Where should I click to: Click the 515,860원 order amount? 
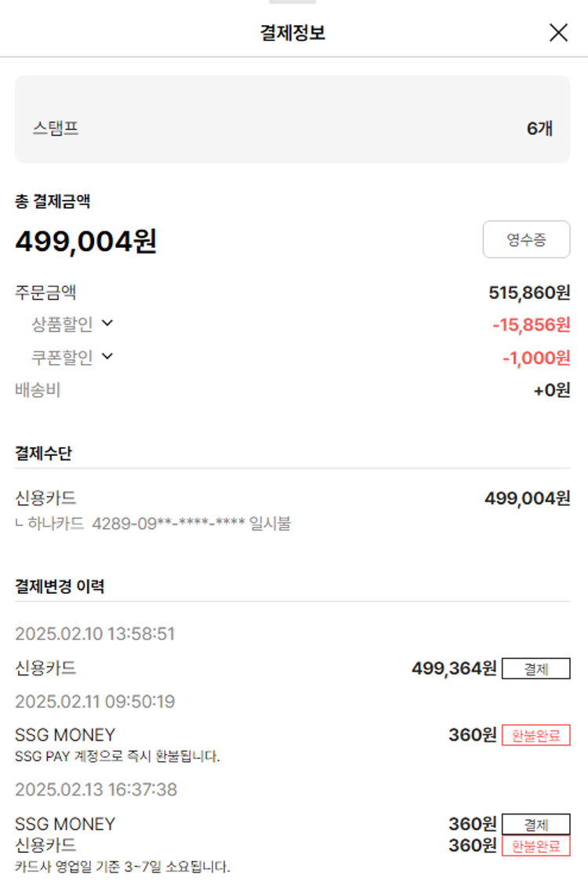[x=529, y=293]
